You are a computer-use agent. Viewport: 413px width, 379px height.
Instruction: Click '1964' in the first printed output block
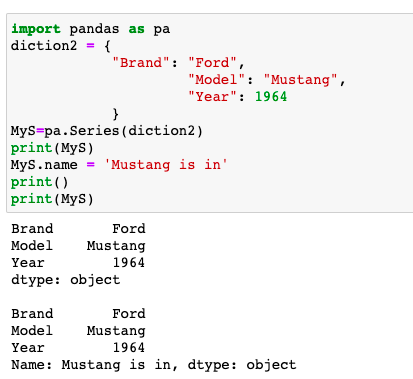129,263
